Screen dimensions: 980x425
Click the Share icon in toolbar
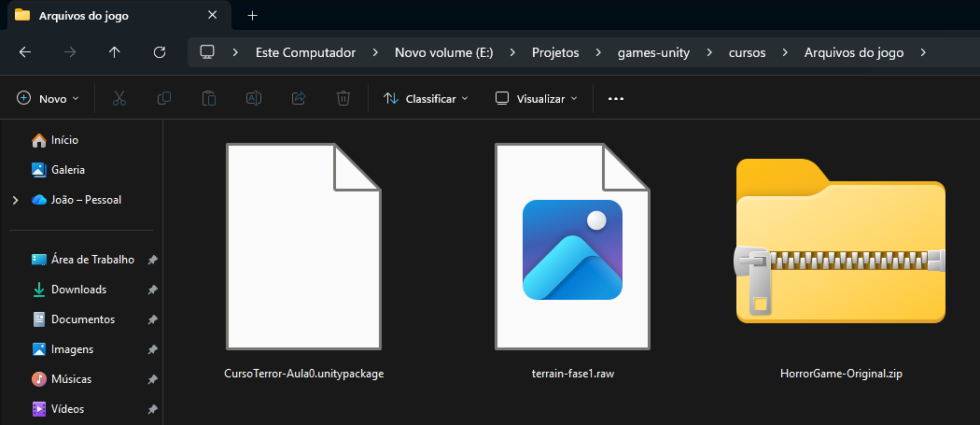click(x=299, y=98)
